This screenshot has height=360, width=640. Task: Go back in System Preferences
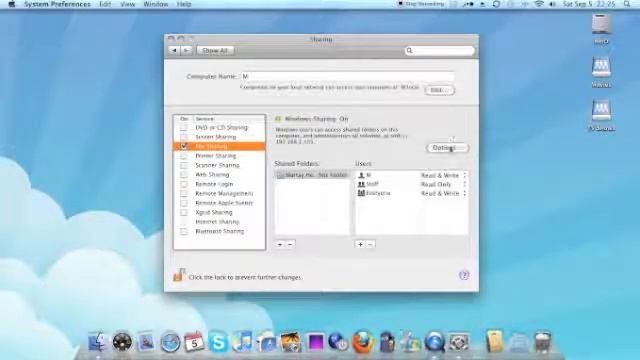tap(174, 50)
